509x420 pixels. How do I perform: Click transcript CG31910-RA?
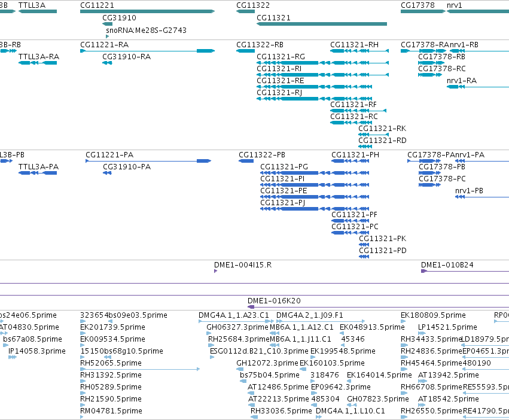tap(126, 56)
